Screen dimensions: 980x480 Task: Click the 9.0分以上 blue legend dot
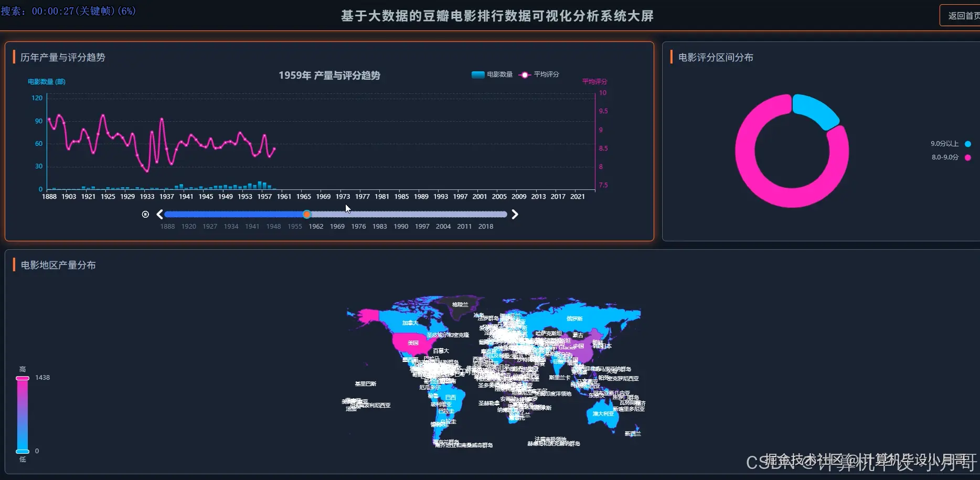968,144
